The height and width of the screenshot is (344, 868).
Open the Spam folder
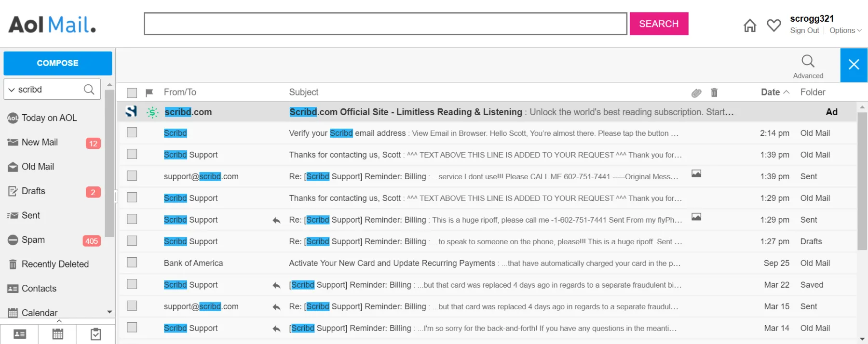[33, 240]
